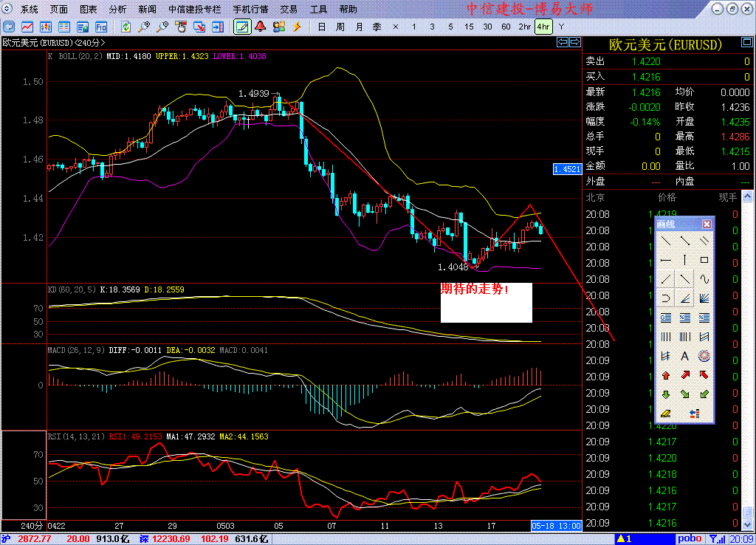Screen dimensions: 756x545
Task: Click the previous symbol left arrow button
Action: 562,42
